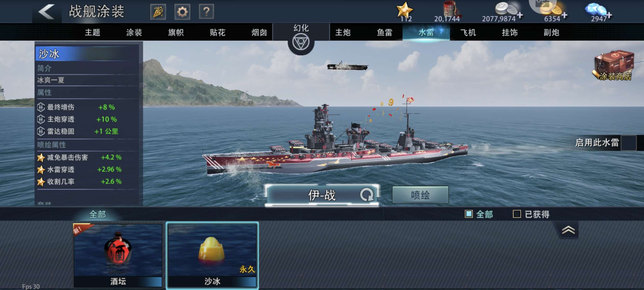The width and height of the screenshot is (644, 290).
Task: Switch to the 鱼雷 tab
Action: pyautogui.click(x=384, y=33)
